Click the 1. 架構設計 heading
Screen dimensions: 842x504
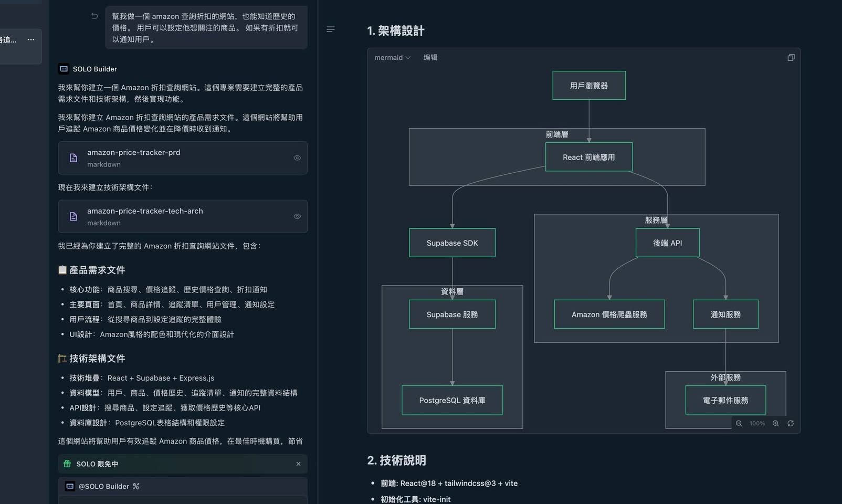[396, 31]
